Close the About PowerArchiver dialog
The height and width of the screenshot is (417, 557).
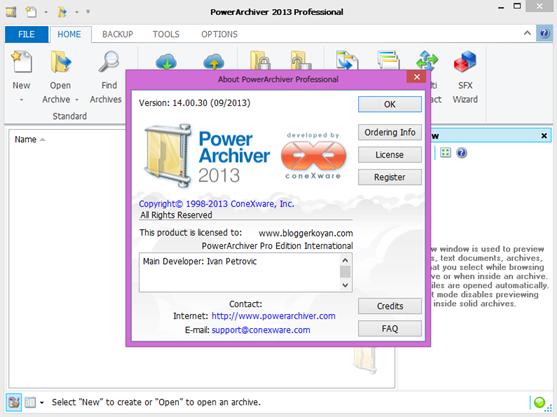(417, 77)
